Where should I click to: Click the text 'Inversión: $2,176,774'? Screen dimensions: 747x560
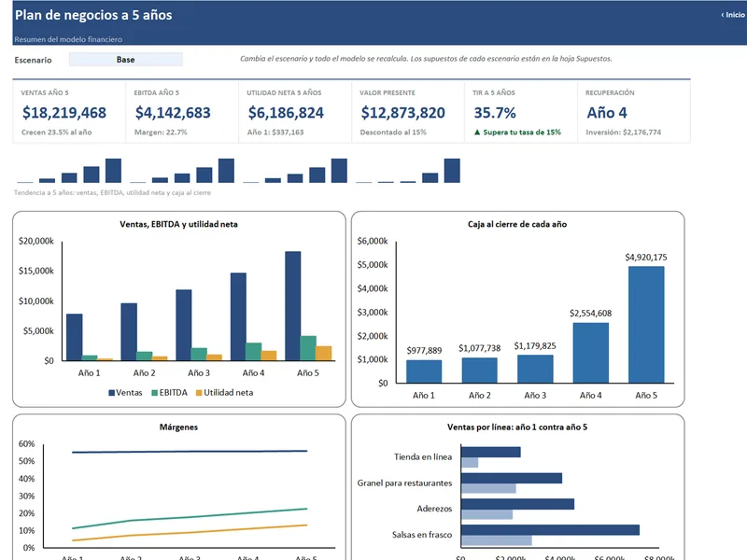click(624, 132)
